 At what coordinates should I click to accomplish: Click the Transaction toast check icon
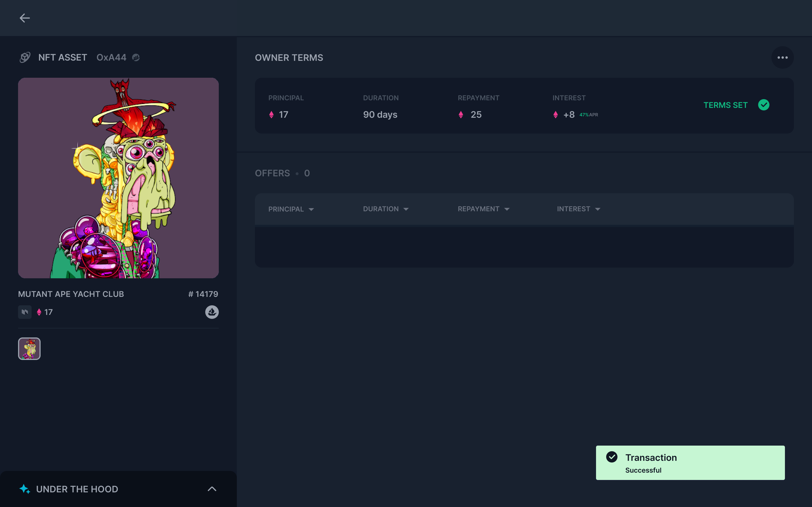[x=612, y=457]
